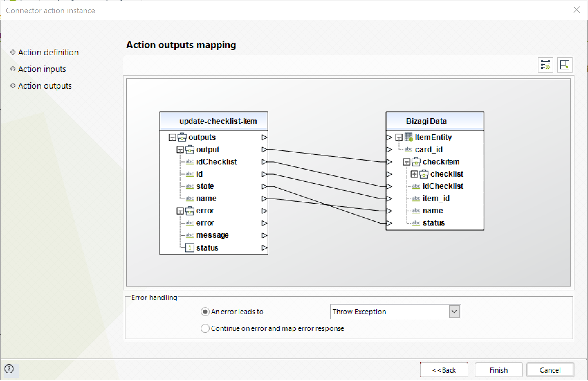
Task: Click the error group briefcase icon
Action: pyautogui.click(x=190, y=210)
